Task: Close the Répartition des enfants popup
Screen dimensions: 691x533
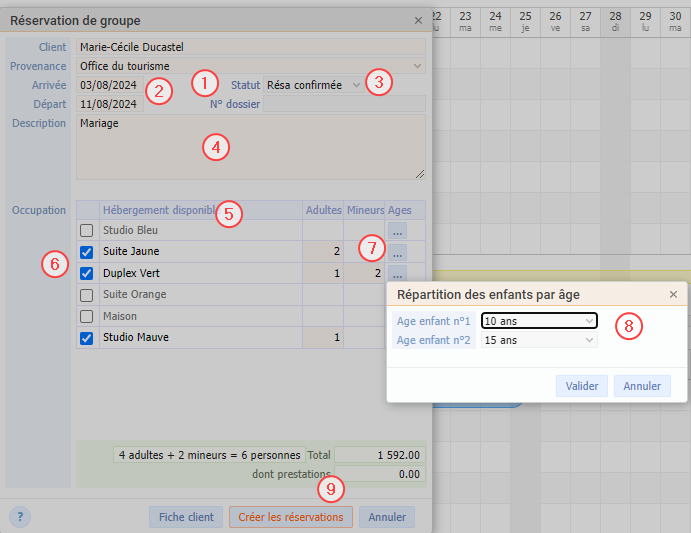Action: [x=673, y=294]
